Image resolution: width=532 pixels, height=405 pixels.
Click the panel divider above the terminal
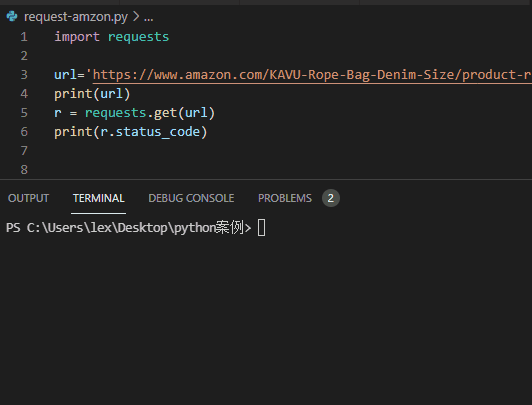[266, 179]
